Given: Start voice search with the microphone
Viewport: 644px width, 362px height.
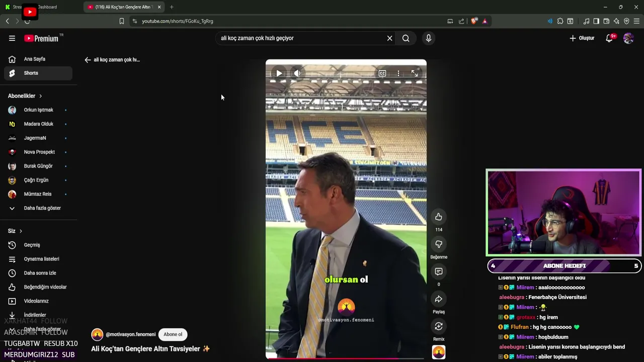Looking at the screenshot, I should click(x=429, y=38).
